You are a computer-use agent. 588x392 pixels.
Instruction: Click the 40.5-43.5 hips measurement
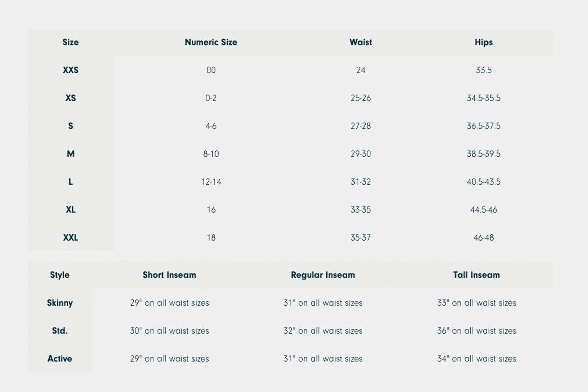tap(483, 182)
